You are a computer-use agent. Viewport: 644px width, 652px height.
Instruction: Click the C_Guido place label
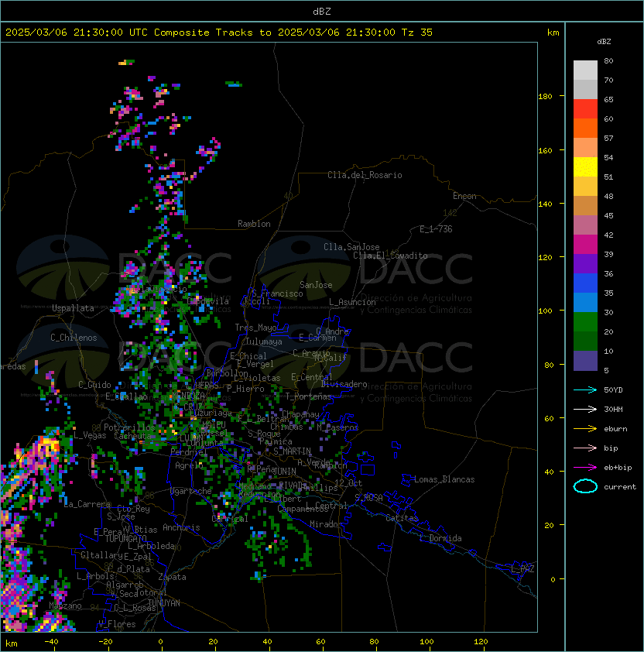pyautogui.click(x=94, y=385)
